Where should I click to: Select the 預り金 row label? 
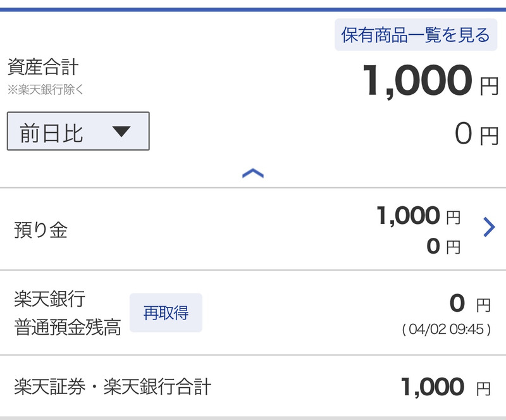40,230
